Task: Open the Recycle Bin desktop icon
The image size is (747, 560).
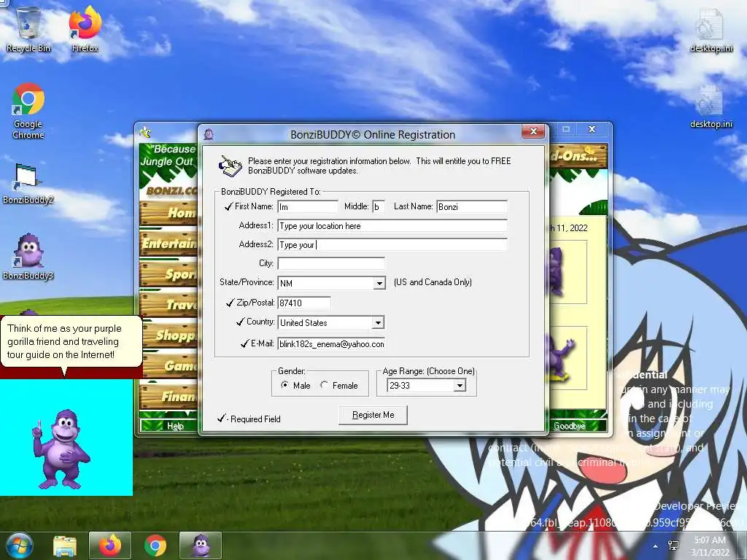Action: 28,28
